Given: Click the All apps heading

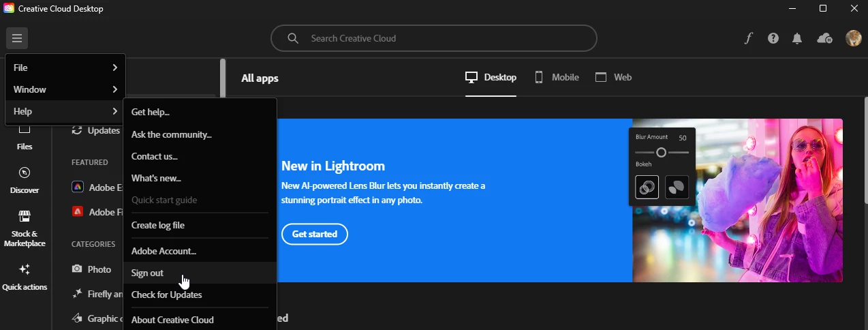Looking at the screenshot, I should pyautogui.click(x=260, y=78).
